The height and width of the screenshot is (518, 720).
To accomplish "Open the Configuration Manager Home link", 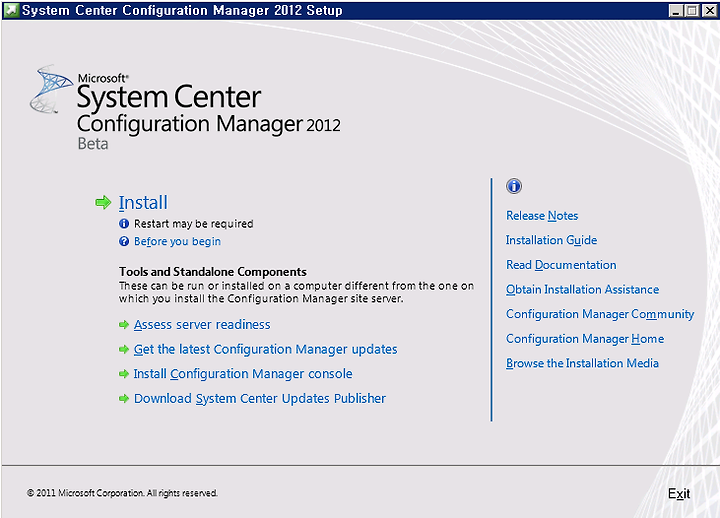I will point(585,339).
